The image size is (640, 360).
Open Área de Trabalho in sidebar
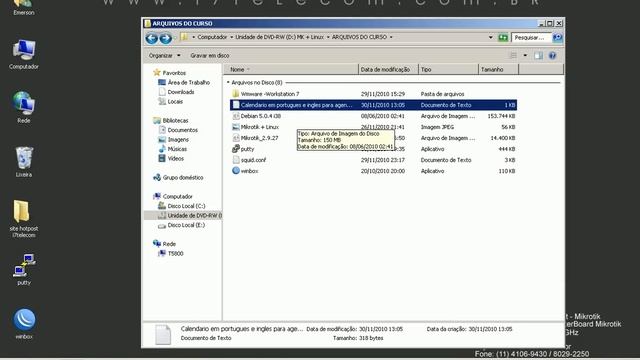click(188, 82)
